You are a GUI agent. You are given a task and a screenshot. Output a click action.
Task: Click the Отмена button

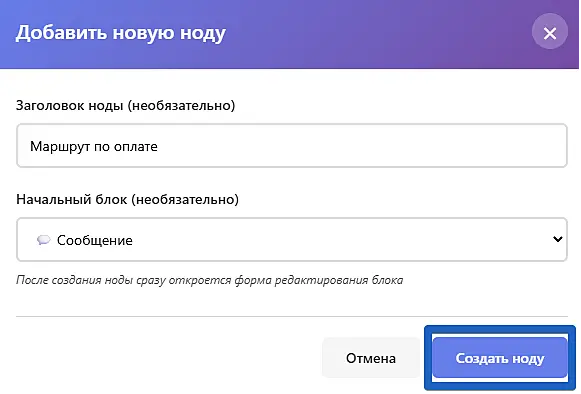[371, 358]
